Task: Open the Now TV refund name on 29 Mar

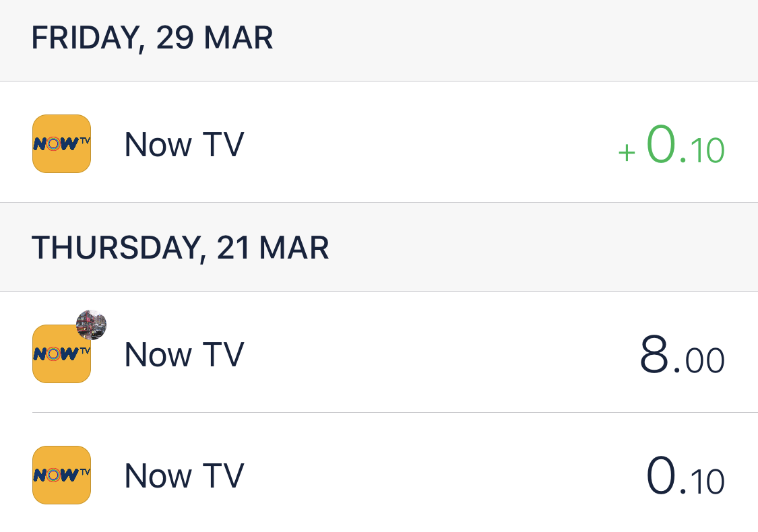Action: [x=184, y=144]
